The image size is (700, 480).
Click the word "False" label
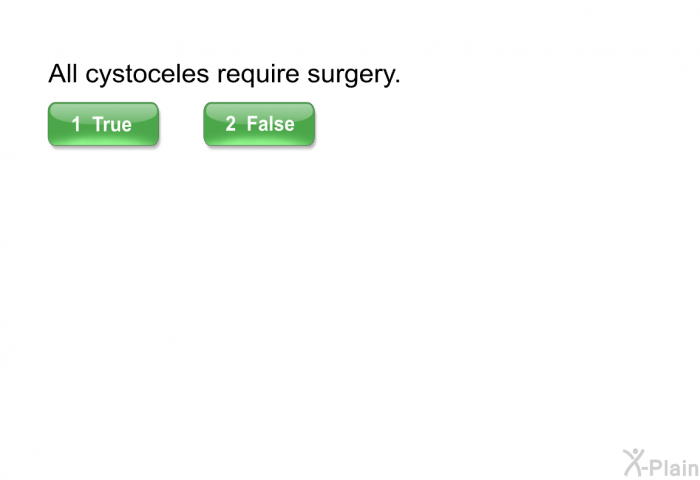click(x=271, y=124)
